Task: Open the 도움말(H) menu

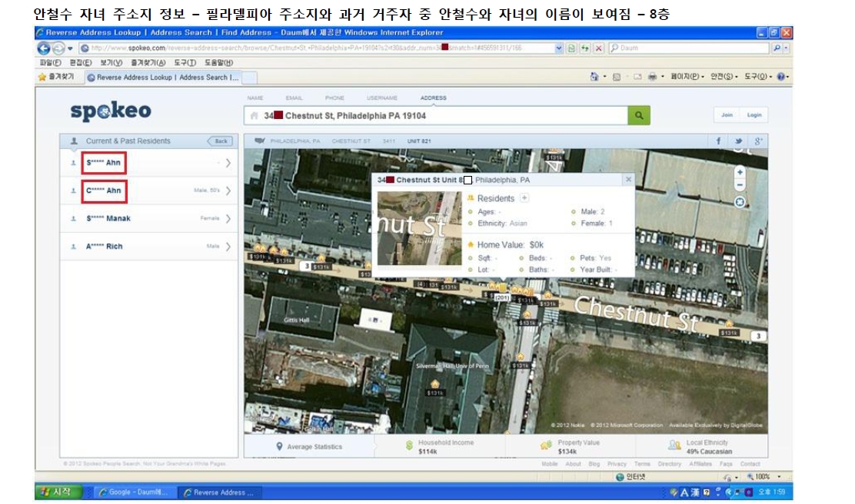Action: 218,63
